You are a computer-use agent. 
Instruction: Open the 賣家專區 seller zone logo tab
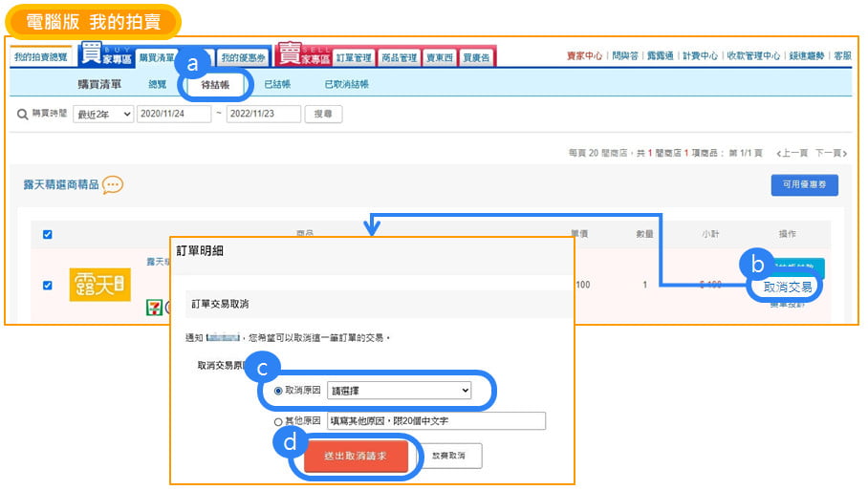coord(302,54)
